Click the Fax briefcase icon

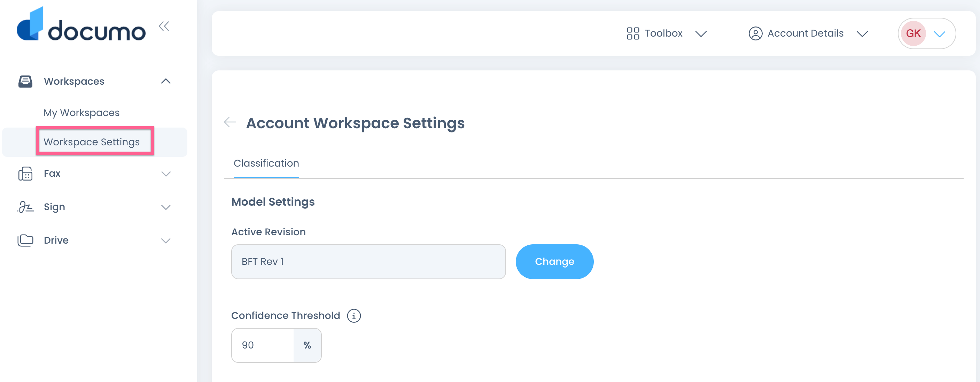coord(25,174)
